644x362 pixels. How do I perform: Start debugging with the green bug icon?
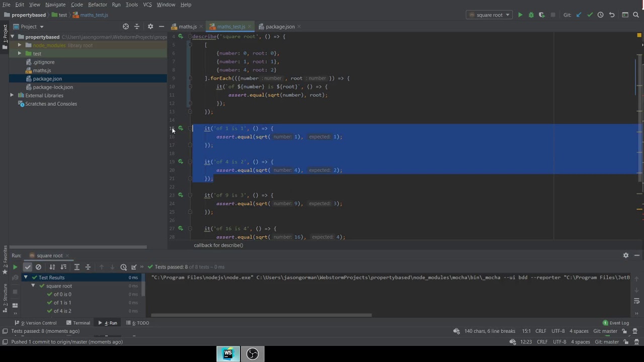click(x=531, y=15)
